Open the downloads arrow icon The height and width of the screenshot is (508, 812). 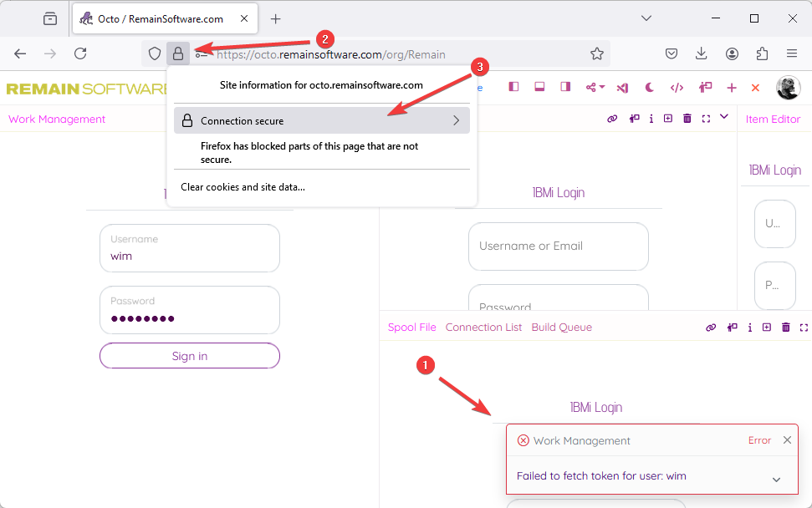pos(701,53)
